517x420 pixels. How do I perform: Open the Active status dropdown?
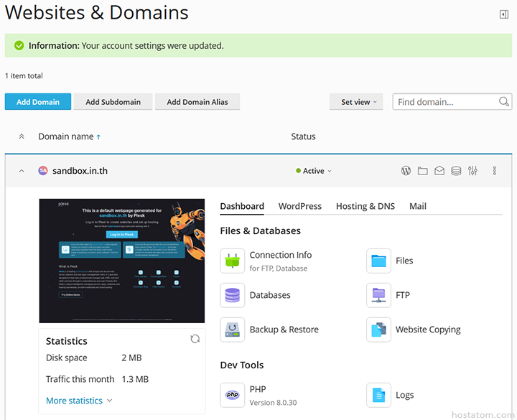pyautogui.click(x=315, y=171)
